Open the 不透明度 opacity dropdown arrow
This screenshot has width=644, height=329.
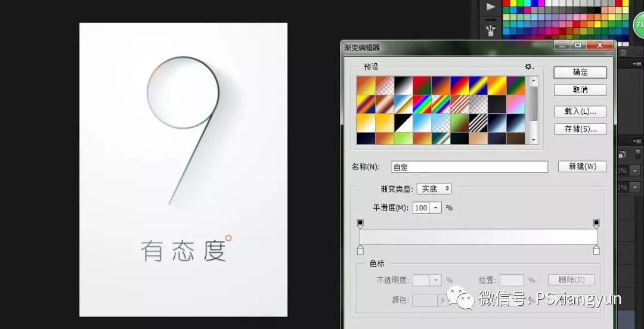coord(435,280)
